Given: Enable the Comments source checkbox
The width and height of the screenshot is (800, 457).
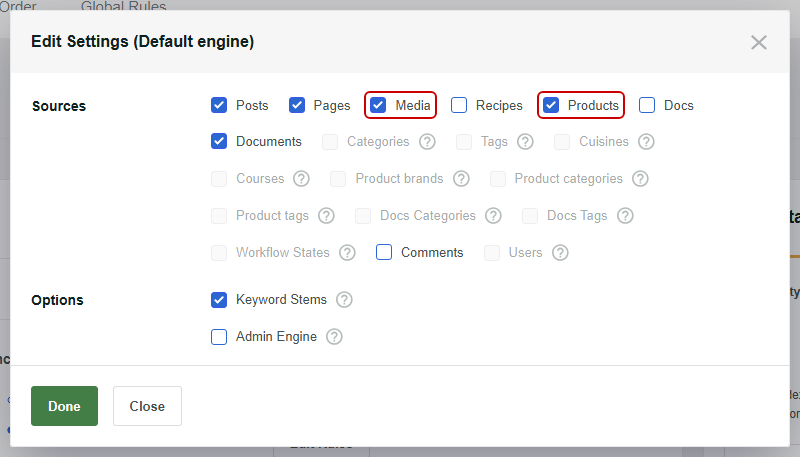Looking at the screenshot, I should click(384, 252).
